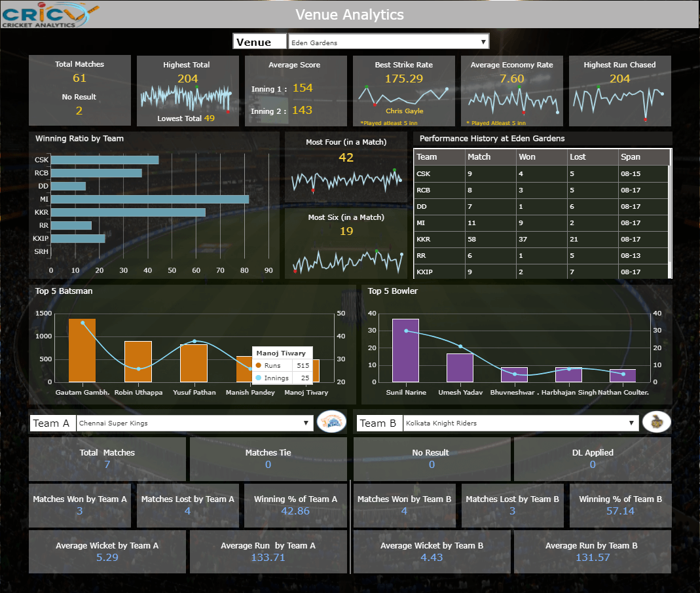Image resolution: width=700 pixels, height=593 pixels.
Task: Click Manish Pandey axis label
Action: [250, 393]
